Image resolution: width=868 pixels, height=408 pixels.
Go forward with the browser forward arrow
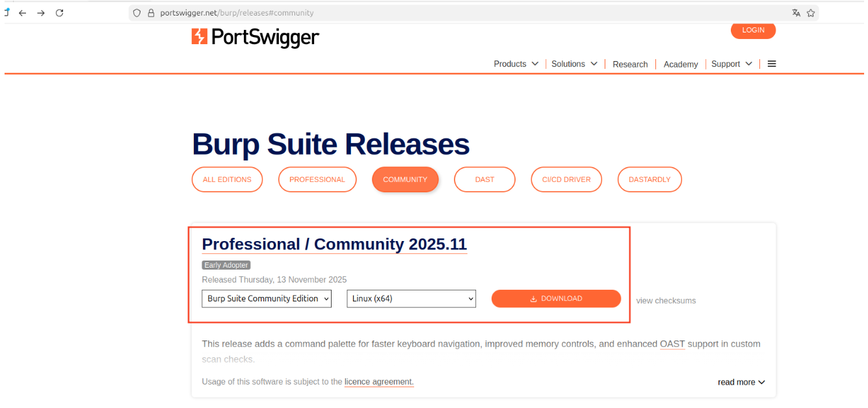[41, 13]
